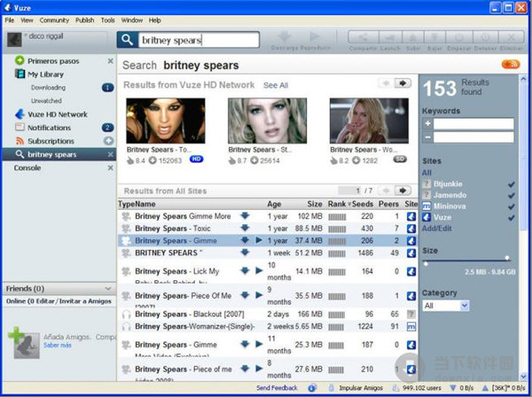Image resolution: width=532 pixels, height=397 pixels.
Task: Click the Add/Edit sites link
Action: click(x=436, y=228)
